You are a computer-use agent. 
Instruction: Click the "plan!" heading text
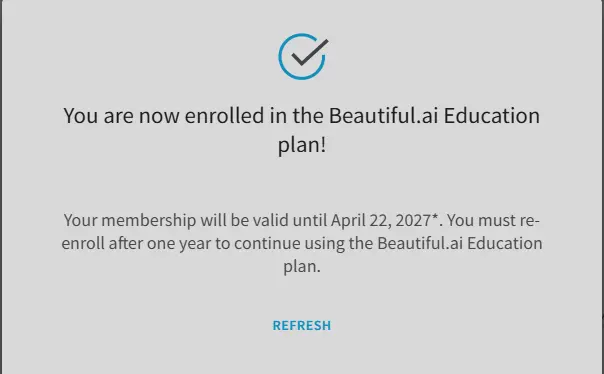302,145
